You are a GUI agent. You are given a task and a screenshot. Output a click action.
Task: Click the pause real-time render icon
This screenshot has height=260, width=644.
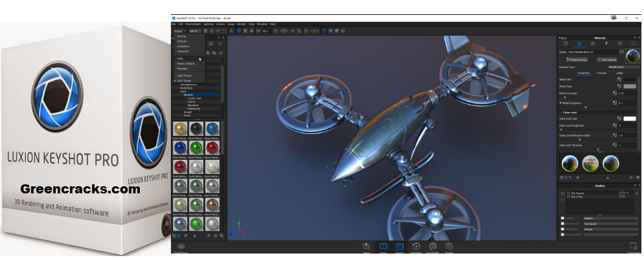206,31
